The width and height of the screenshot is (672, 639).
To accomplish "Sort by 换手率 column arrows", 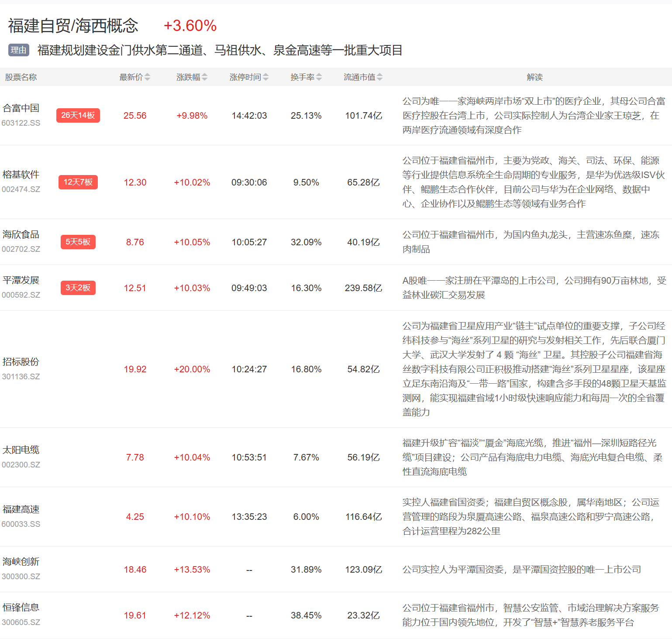I will pos(319,77).
